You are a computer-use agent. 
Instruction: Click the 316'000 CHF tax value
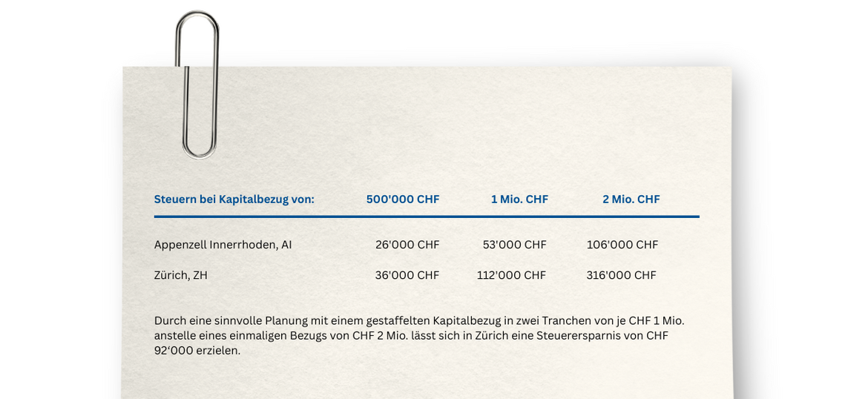(x=621, y=275)
